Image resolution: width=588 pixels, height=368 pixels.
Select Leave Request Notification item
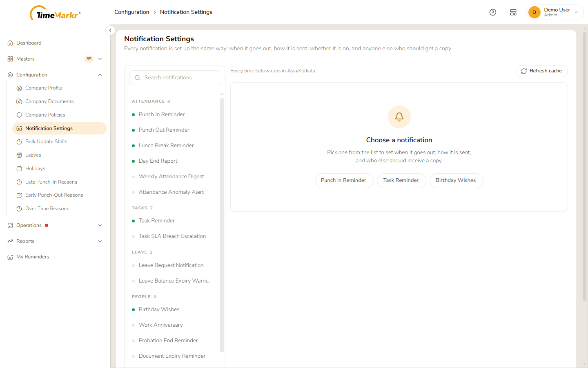pyautogui.click(x=172, y=265)
